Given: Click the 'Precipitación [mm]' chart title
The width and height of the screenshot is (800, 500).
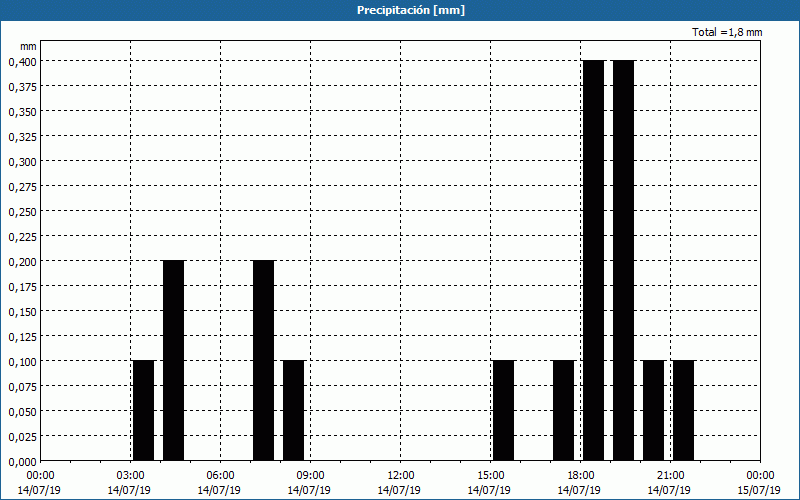Looking at the screenshot, I should pyautogui.click(x=411, y=10).
